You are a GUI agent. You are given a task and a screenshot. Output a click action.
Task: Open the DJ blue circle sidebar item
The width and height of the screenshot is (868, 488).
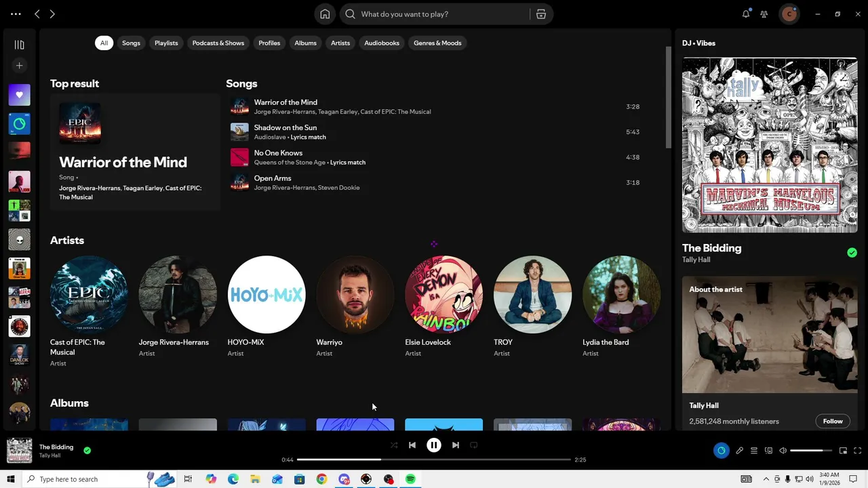tap(19, 124)
